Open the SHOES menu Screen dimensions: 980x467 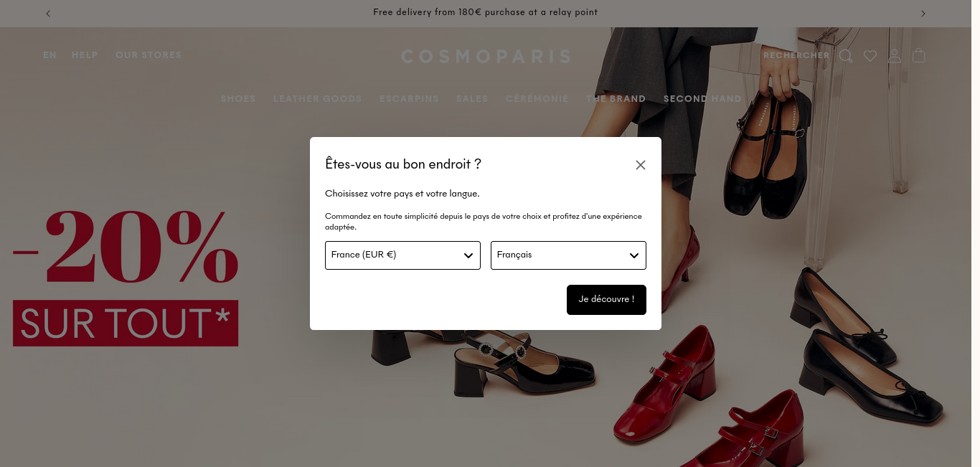[238, 99]
